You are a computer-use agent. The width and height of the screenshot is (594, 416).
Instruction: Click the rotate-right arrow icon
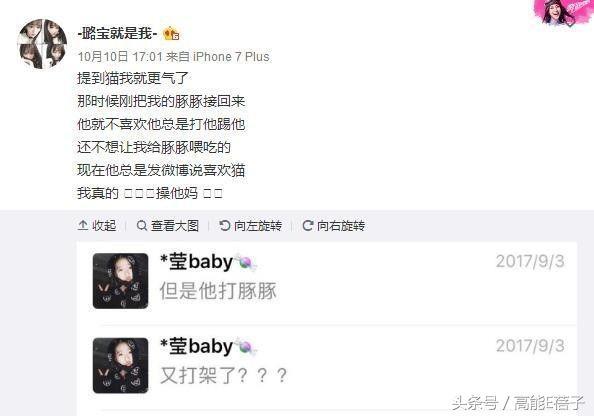point(308,226)
